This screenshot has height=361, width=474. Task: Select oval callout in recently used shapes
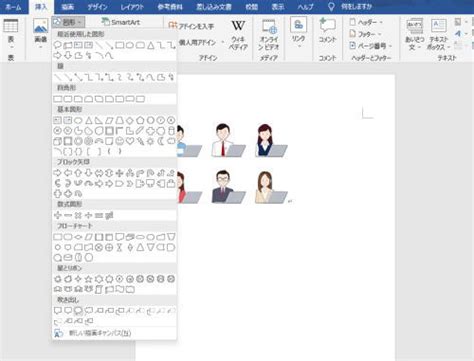(x=57, y=45)
